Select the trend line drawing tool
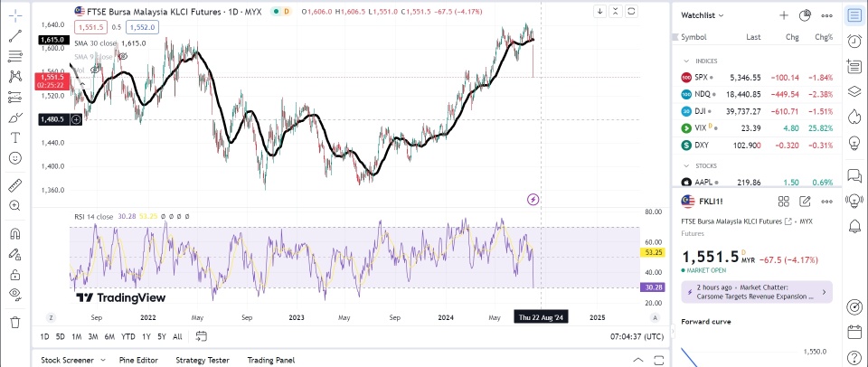Viewport: 868px width, 367px height. pyautogui.click(x=15, y=36)
